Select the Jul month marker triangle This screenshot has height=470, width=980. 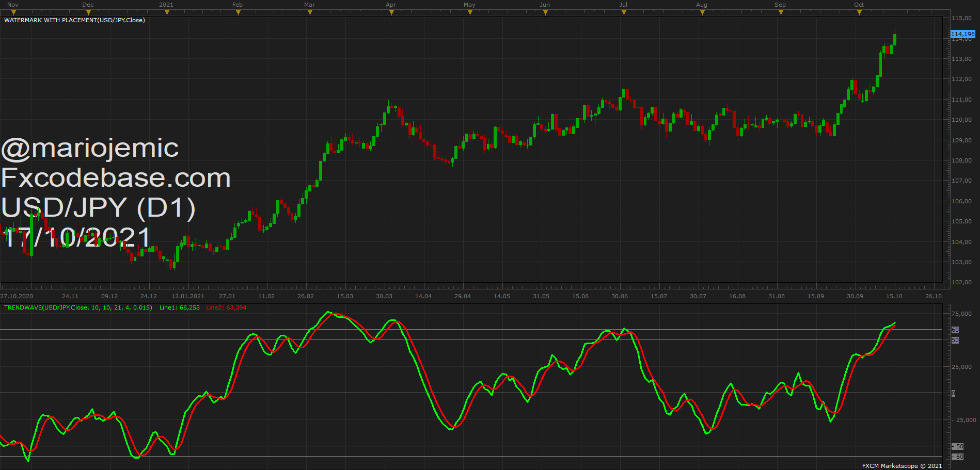point(624,12)
